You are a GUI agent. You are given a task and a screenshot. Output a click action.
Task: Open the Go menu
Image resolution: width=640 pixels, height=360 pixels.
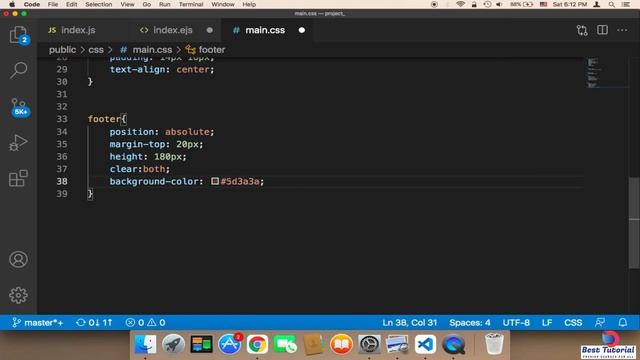147,4
